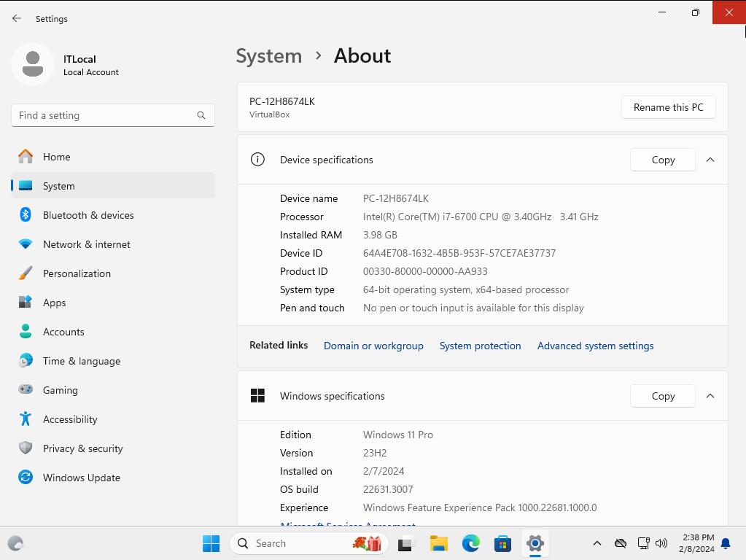Click the back arrow in Settings
Image resolution: width=746 pixels, height=560 pixels.
pos(17,18)
